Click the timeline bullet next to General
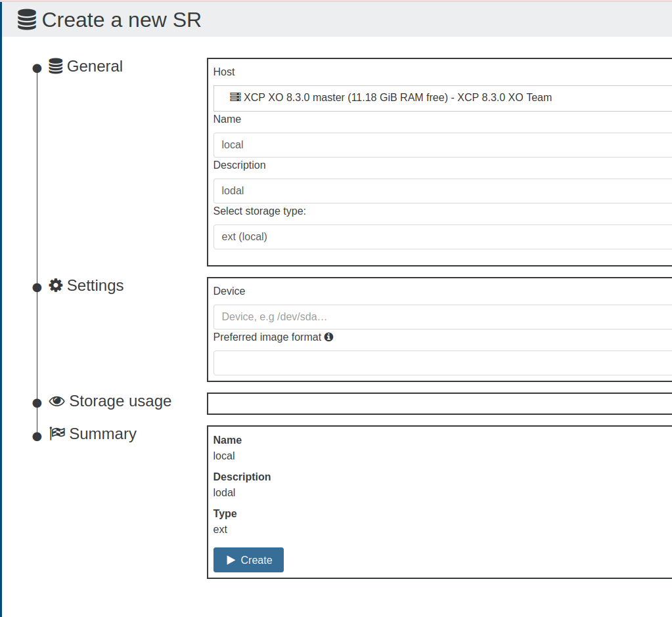Screen dimensions: 672x617 [37, 68]
